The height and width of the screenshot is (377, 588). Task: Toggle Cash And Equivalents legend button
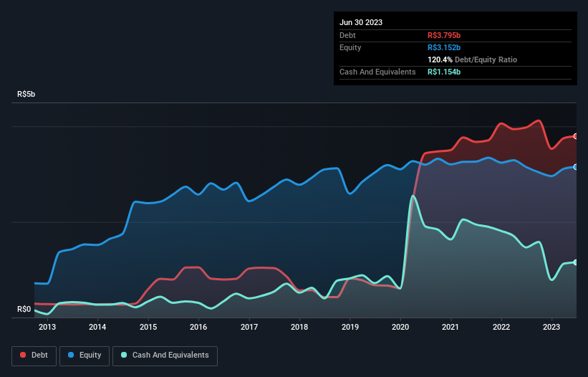coord(165,355)
